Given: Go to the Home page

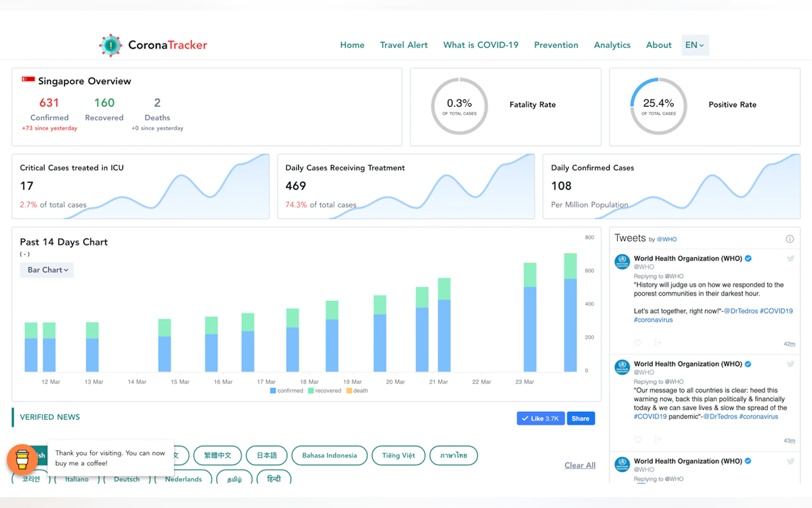Looking at the screenshot, I should (352, 45).
